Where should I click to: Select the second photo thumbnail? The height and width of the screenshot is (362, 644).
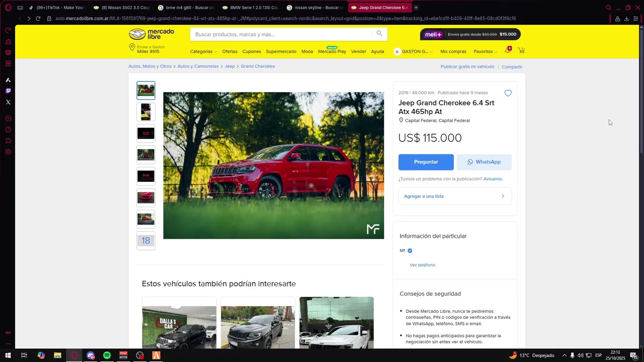(146, 112)
